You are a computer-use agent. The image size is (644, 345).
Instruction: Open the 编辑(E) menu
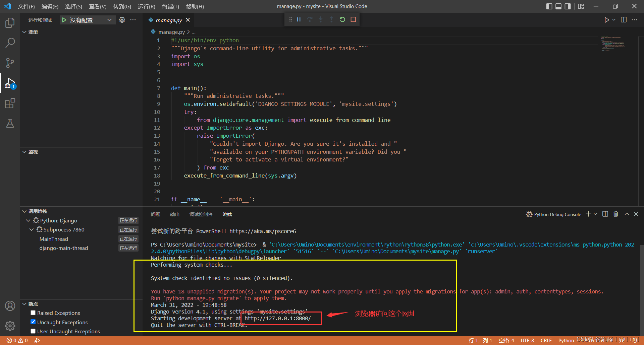click(50, 6)
